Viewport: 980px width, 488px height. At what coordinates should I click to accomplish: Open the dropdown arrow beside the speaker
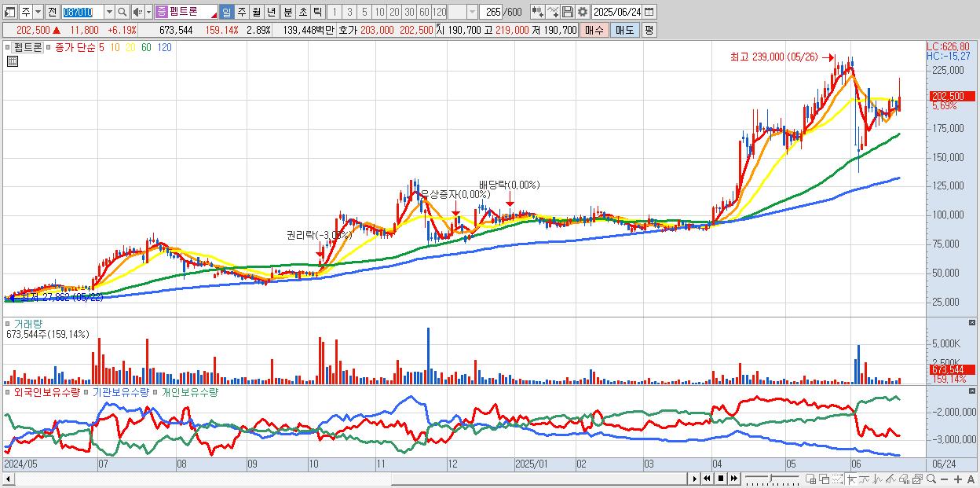(149, 12)
